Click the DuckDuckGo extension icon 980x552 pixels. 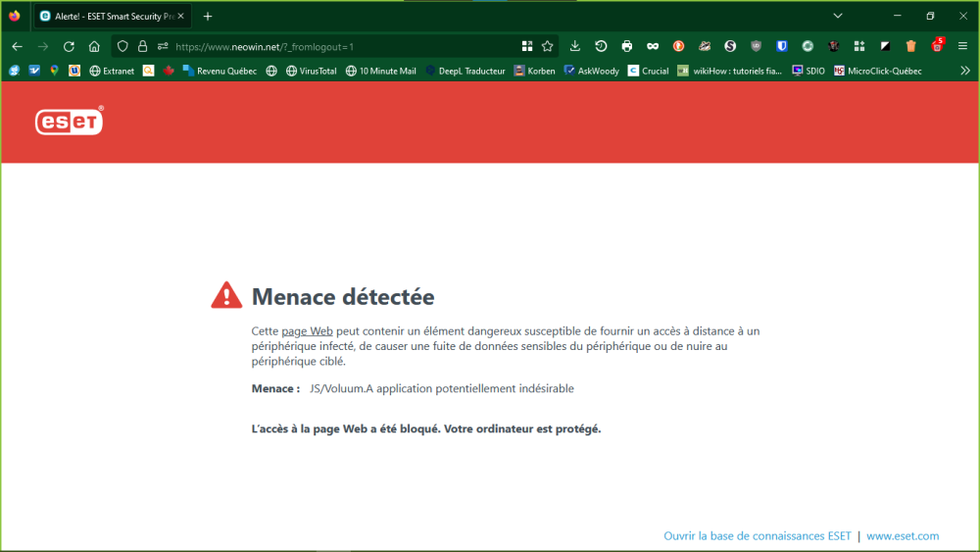[x=678, y=46]
